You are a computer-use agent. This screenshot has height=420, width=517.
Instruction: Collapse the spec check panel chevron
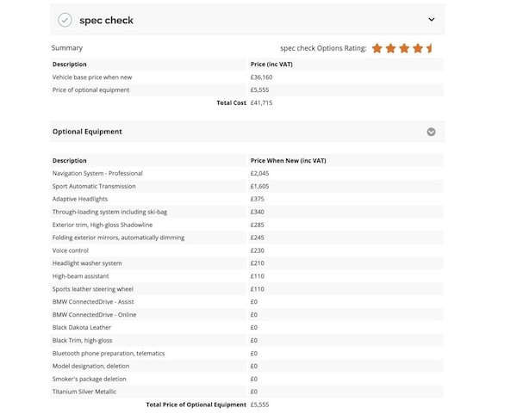432,20
